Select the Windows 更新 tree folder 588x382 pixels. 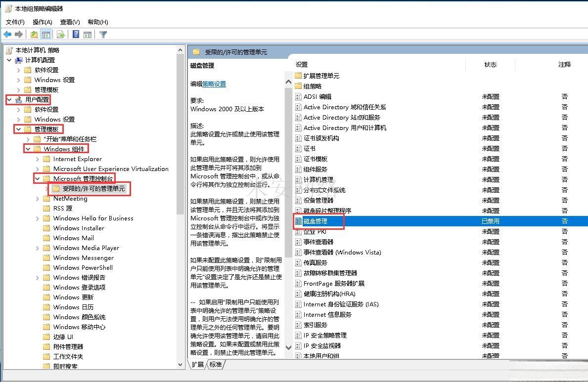click(x=73, y=297)
